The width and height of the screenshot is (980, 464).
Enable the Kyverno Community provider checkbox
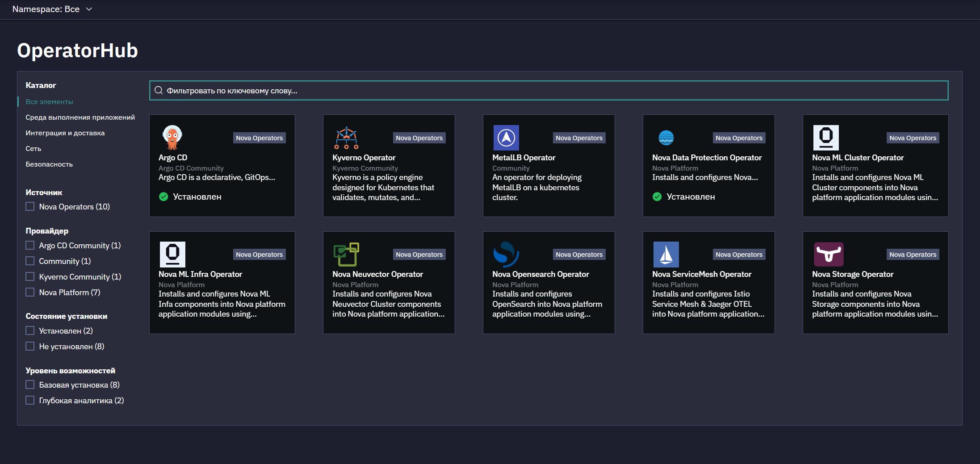[x=30, y=276]
